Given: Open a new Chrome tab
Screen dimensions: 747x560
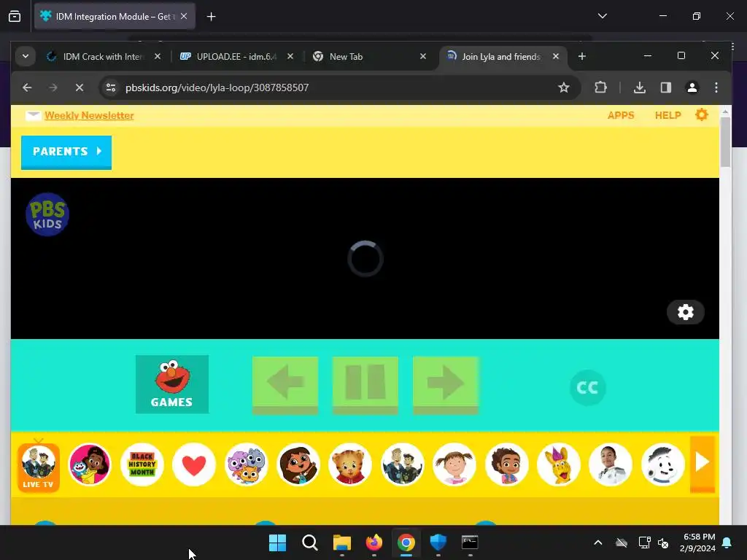Looking at the screenshot, I should 581,57.
